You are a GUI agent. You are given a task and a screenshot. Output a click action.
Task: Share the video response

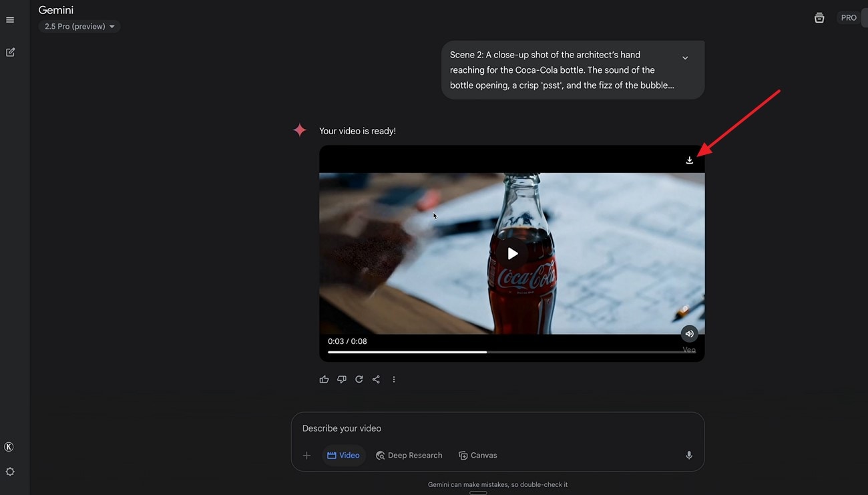coord(376,379)
